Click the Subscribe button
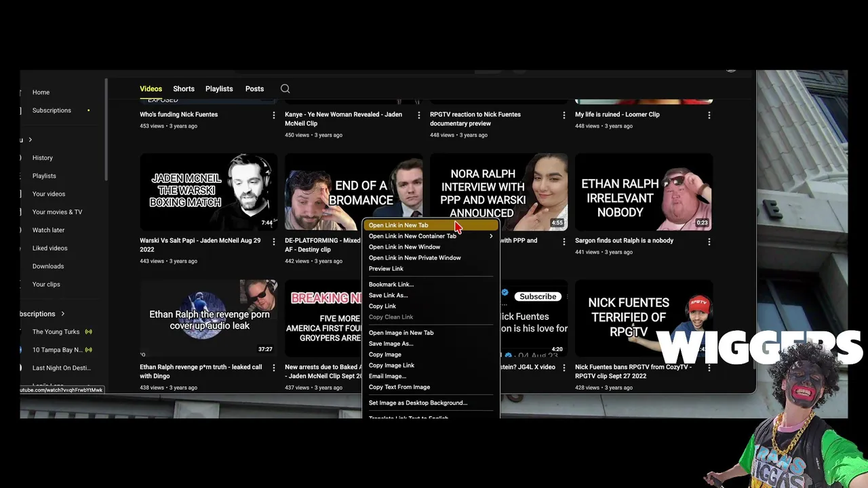868x488 pixels. click(x=538, y=296)
